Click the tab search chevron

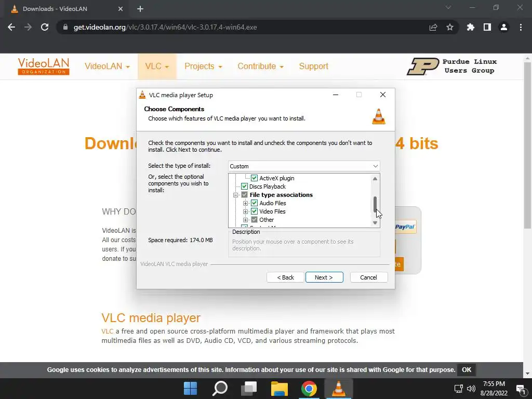click(x=448, y=7)
